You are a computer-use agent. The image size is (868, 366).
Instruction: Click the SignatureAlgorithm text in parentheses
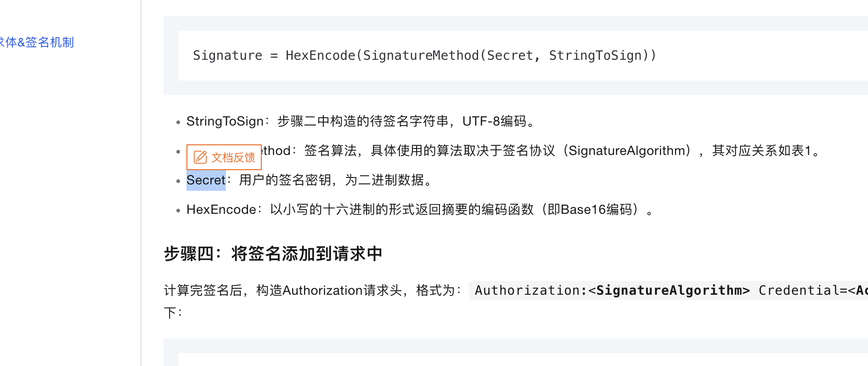(x=627, y=151)
